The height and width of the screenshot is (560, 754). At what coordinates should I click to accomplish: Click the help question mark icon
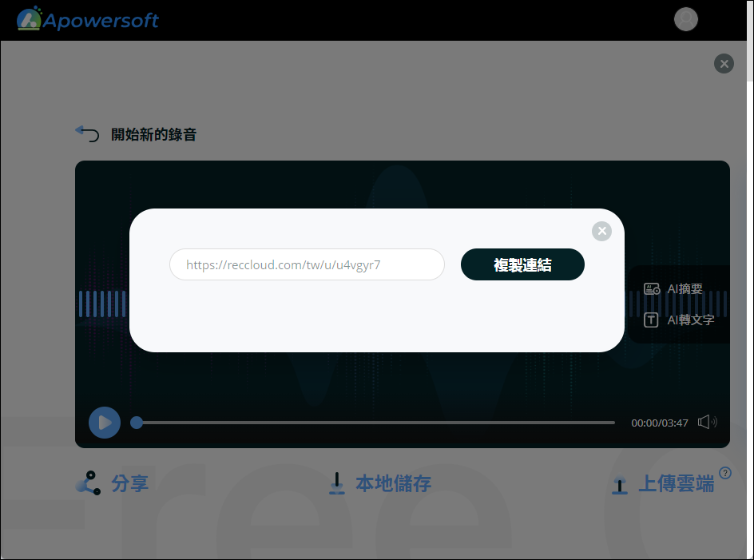(725, 473)
